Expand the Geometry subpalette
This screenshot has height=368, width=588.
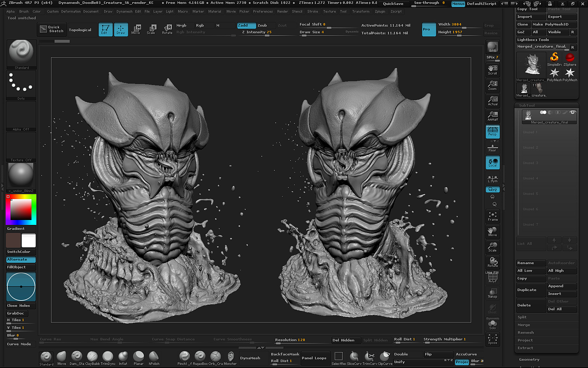(529, 359)
